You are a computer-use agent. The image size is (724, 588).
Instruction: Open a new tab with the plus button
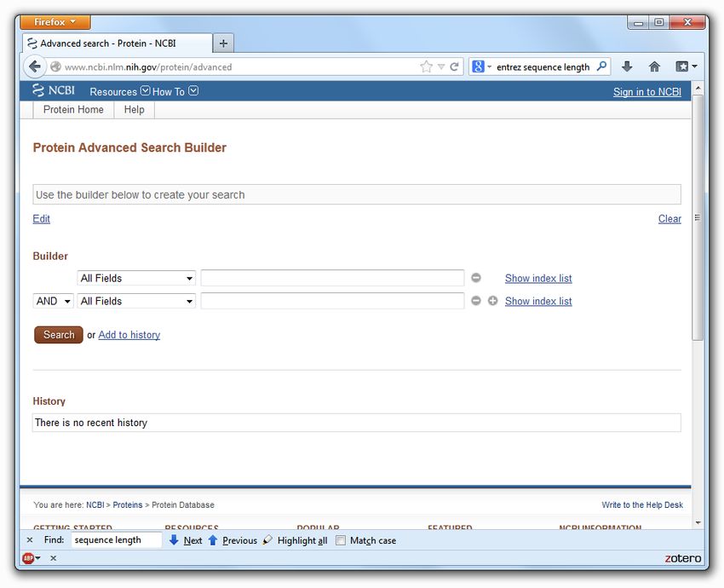[x=223, y=43]
